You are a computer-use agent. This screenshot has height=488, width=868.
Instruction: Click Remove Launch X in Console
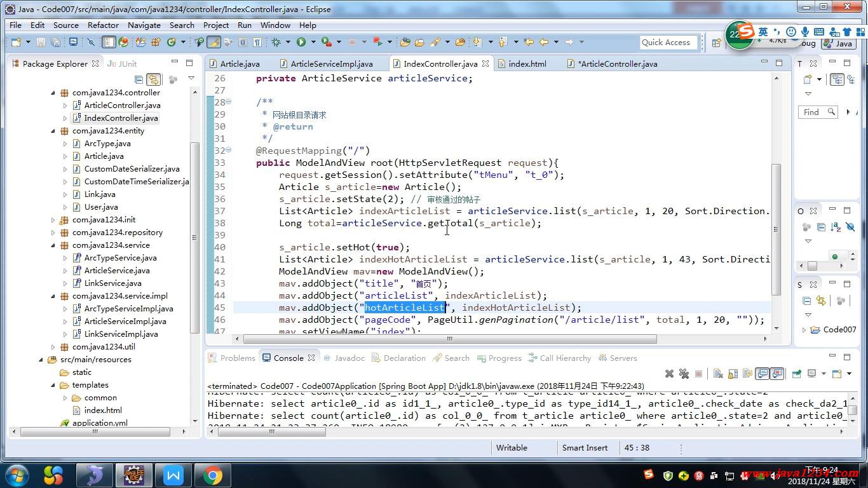pyautogui.click(x=669, y=374)
